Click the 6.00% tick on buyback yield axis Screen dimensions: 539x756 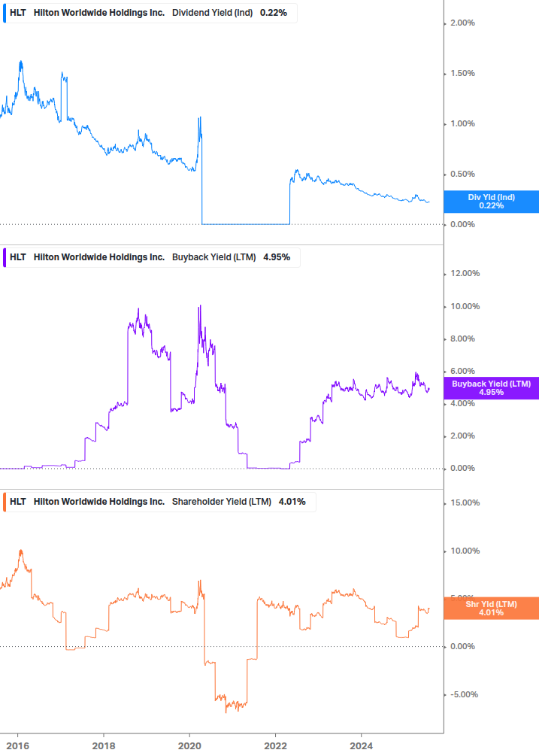tap(462, 372)
